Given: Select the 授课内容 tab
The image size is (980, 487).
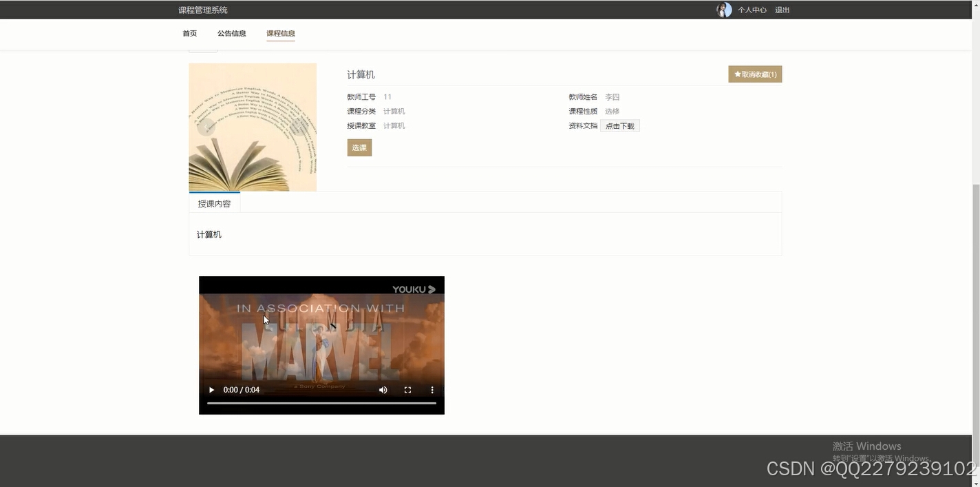Looking at the screenshot, I should [x=214, y=203].
